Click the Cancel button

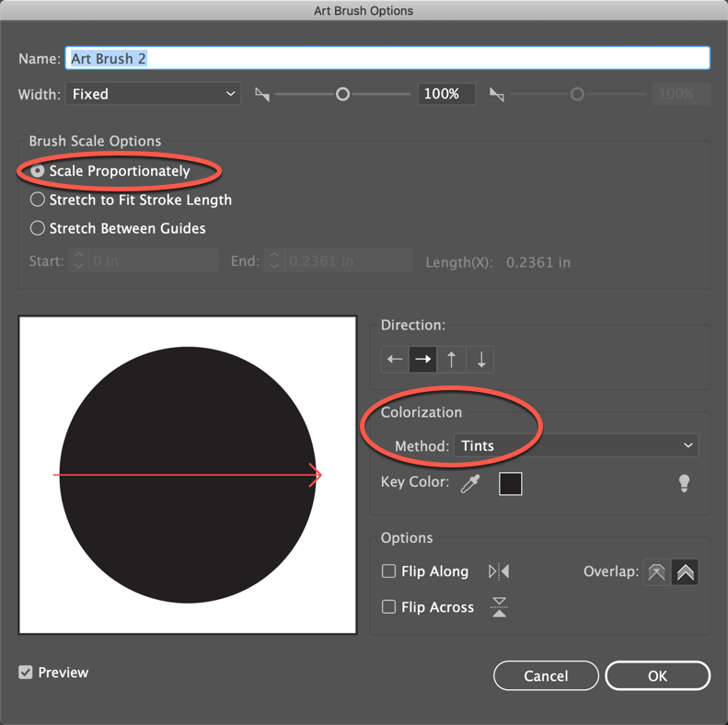point(546,676)
